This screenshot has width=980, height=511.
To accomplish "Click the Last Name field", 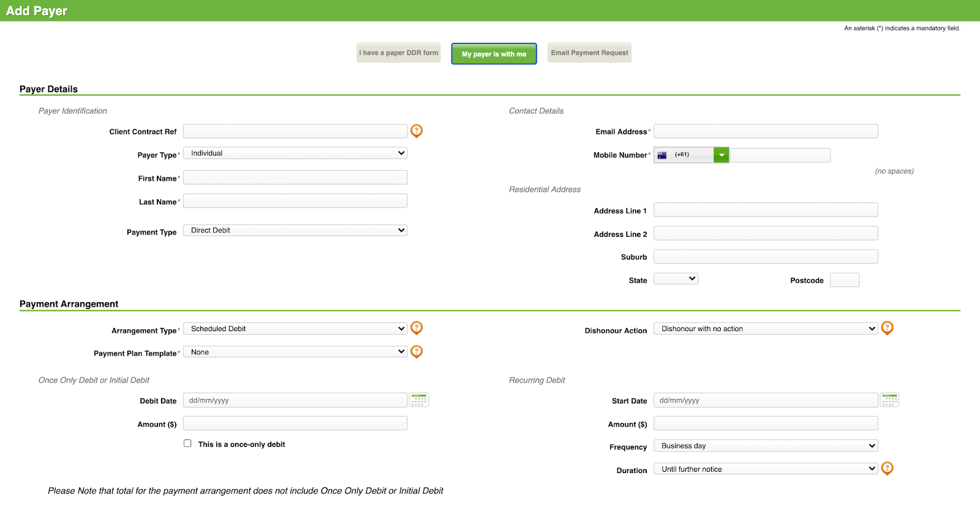I will pyautogui.click(x=295, y=201).
